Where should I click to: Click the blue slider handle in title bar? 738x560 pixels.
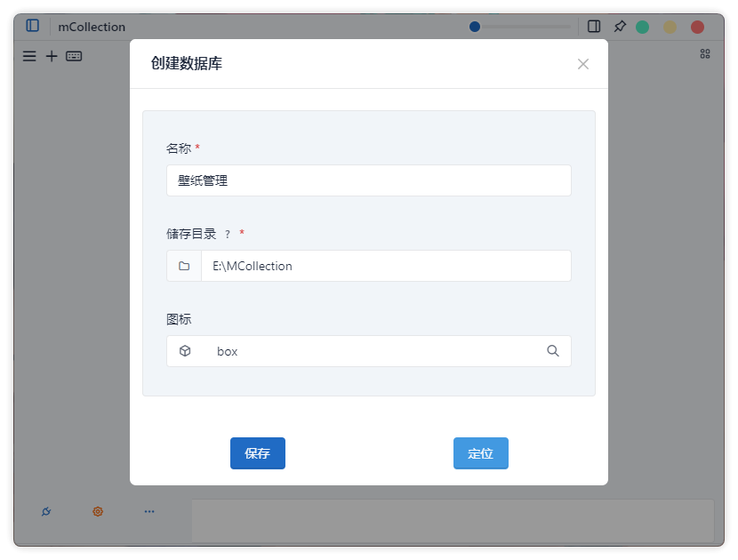tap(475, 27)
